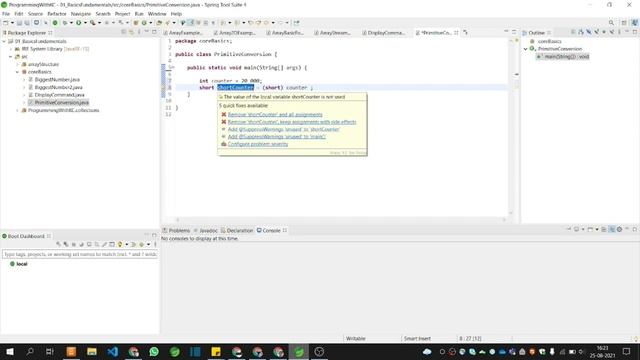Collapse the 01_BasicsFundamentals project node
Image resolution: width=640 pixels, height=360 pixels.
pyautogui.click(x=4, y=41)
